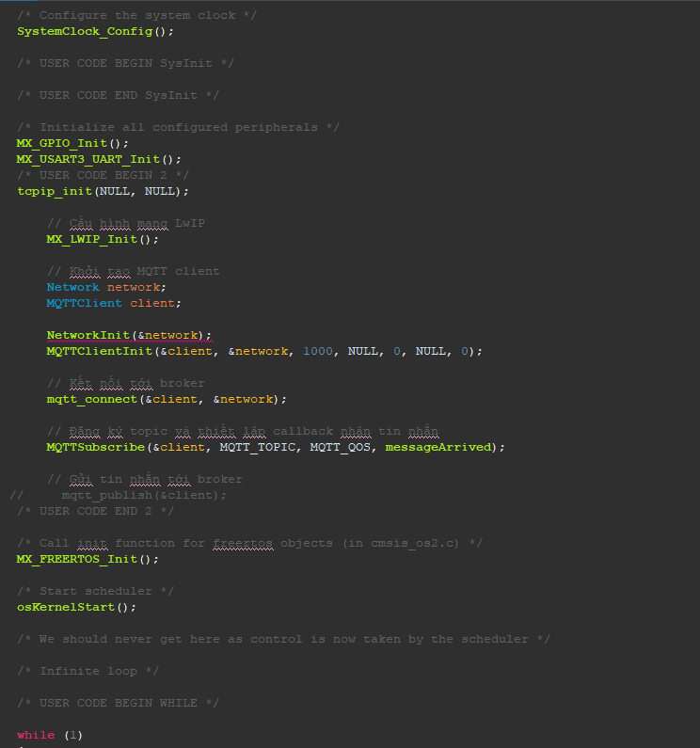Click the 'while (1)' statement
This screenshot has height=748, width=700.
tap(50, 735)
